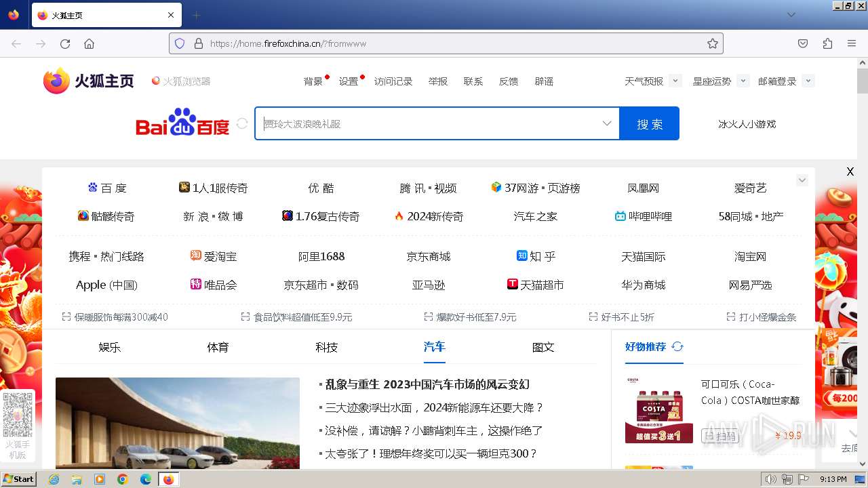Collapse the site links panel arrow
868x488 pixels.
802,180
